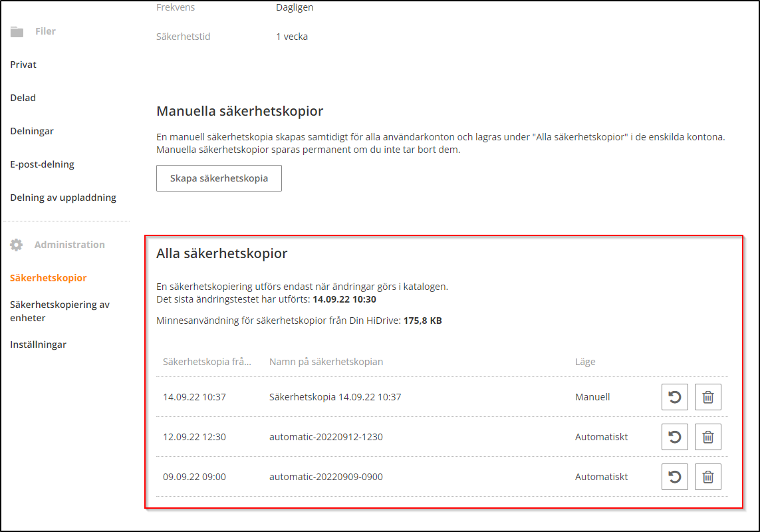
Task: Restore backup automatic-20220912-1230
Action: click(x=674, y=437)
